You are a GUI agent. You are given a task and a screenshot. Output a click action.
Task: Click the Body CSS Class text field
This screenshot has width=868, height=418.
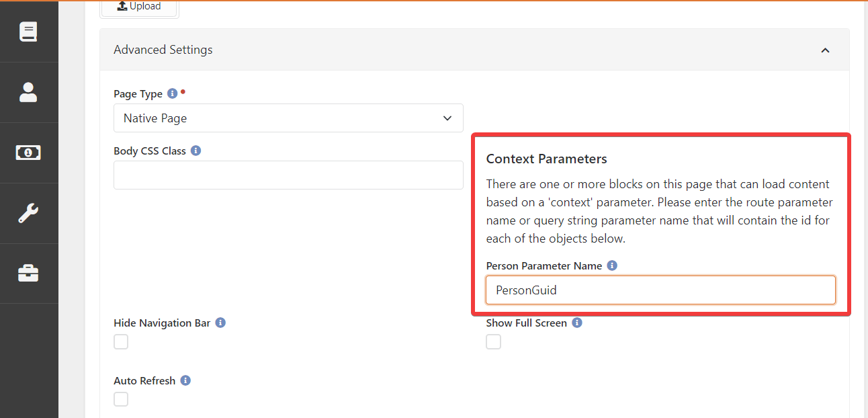pos(288,175)
